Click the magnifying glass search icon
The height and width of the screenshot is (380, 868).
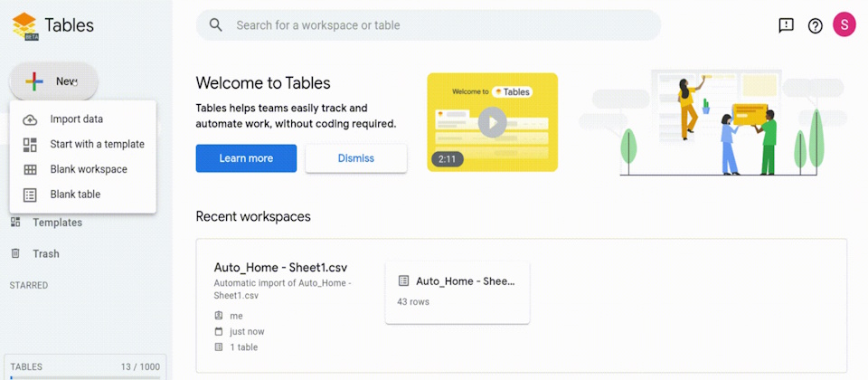click(x=216, y=25)
